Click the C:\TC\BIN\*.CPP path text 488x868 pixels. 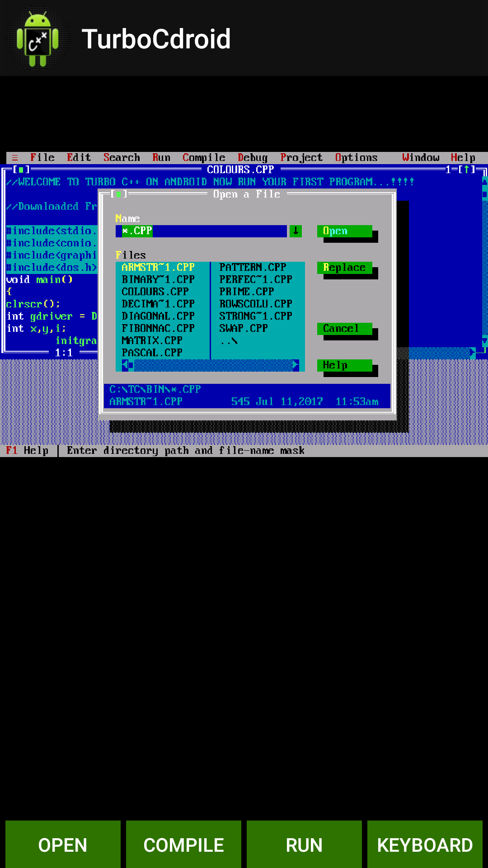point(155,390)
